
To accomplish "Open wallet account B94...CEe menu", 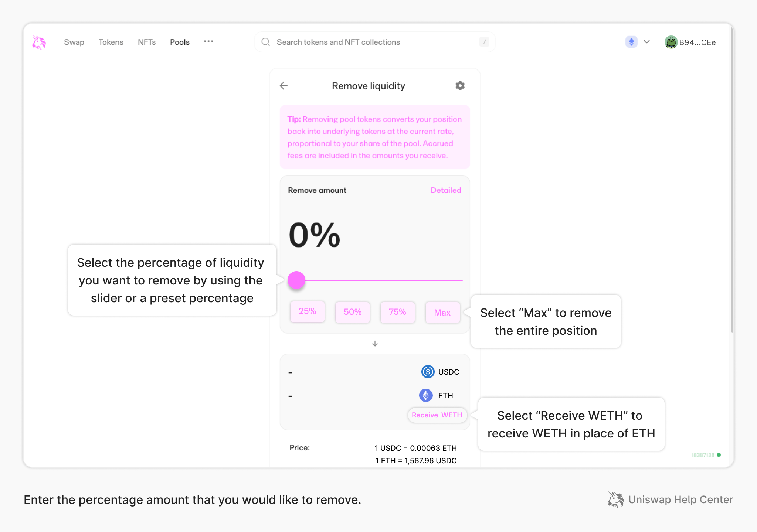I will tap(697, 42).
